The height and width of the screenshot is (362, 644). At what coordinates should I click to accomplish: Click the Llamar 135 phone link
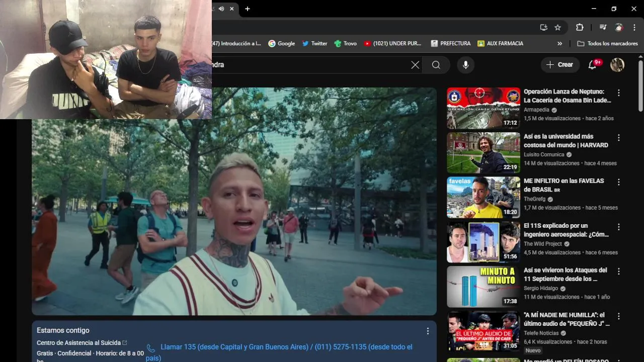click(279, 352)
